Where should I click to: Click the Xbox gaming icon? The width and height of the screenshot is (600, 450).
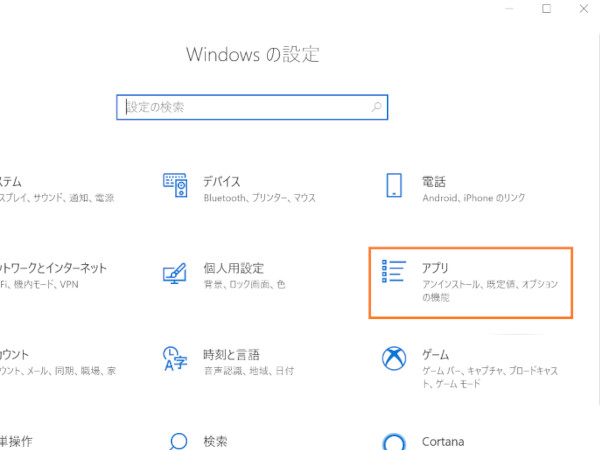[394, 359]
